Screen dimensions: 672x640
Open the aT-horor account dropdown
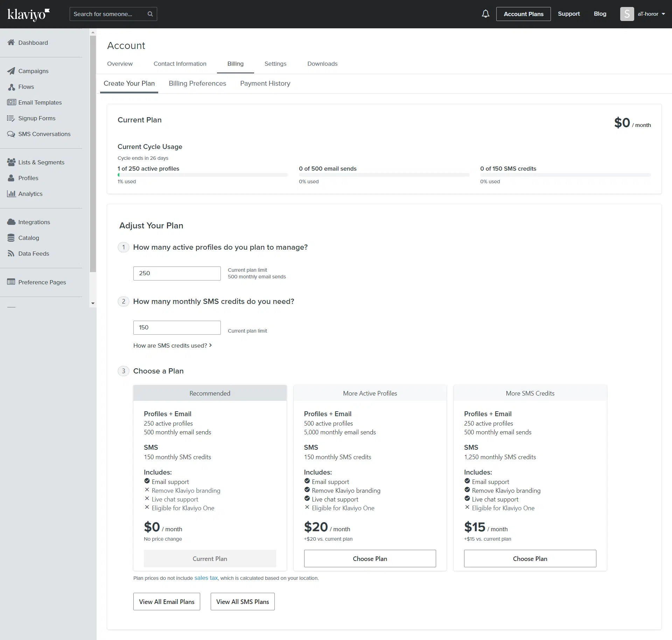pyautogui.click(x=651, y=14)
